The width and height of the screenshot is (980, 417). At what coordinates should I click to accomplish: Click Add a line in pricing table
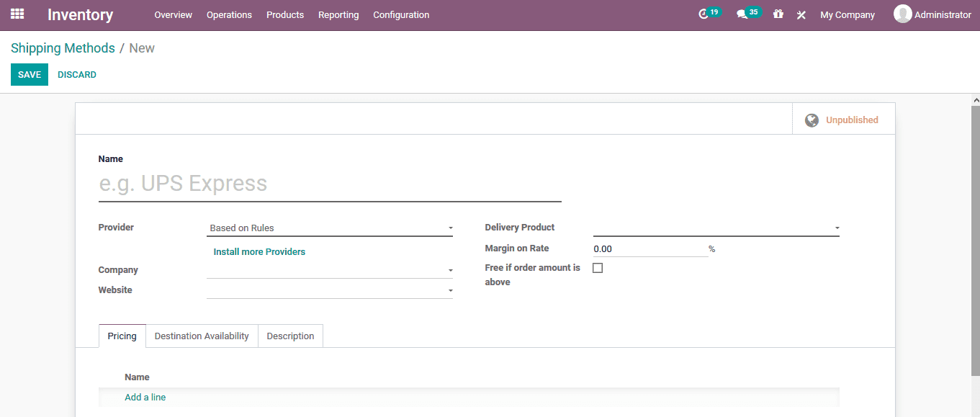pos(145,398)
